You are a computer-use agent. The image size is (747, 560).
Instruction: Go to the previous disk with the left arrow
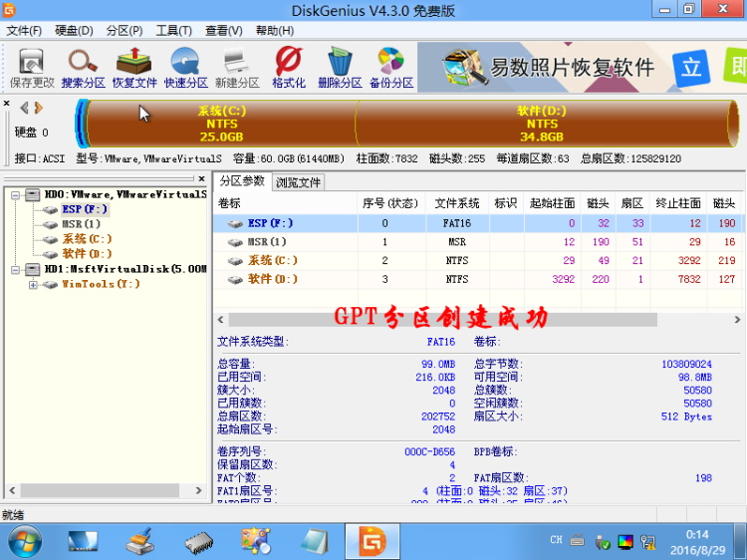tap(24, 108)
